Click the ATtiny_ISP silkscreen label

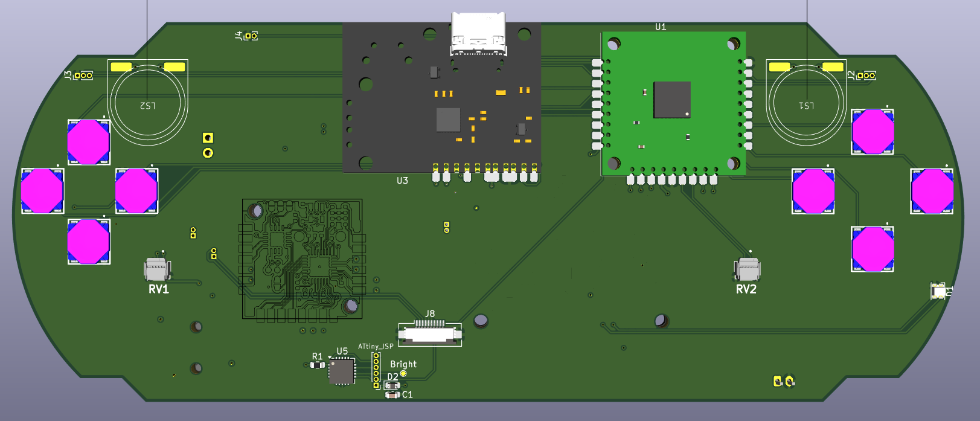[376, 347]
